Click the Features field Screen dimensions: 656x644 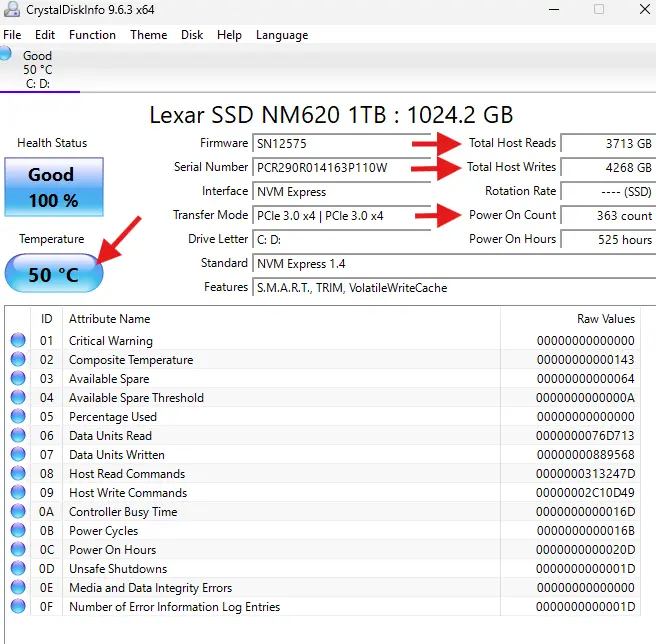coord(454,287)
